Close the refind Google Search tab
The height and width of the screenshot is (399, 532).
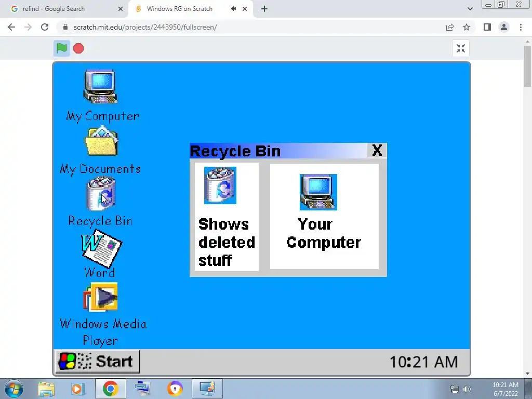121,9
